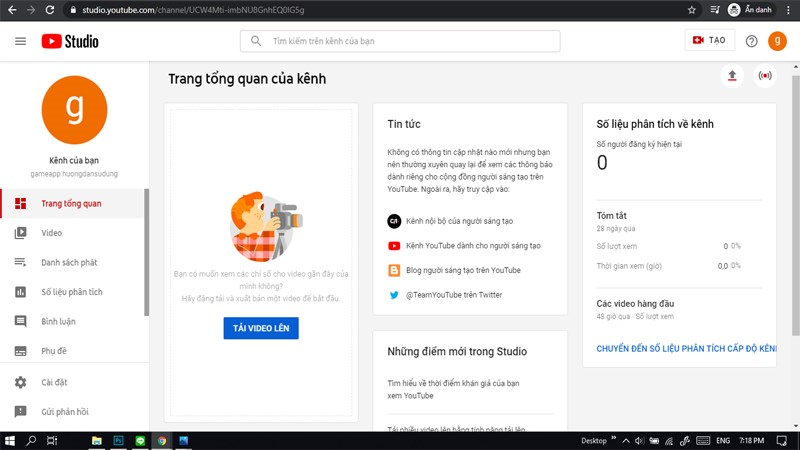
Task: Click the Thời gian xem (giờ) row
Action: 668,266
